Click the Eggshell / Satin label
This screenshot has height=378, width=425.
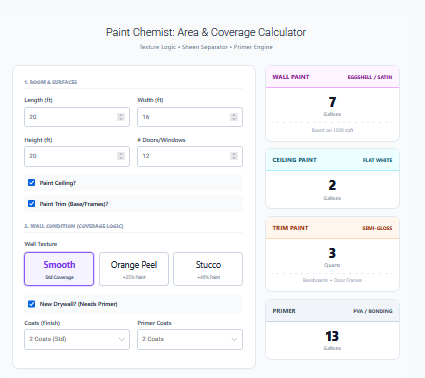(x=370, y=77)
